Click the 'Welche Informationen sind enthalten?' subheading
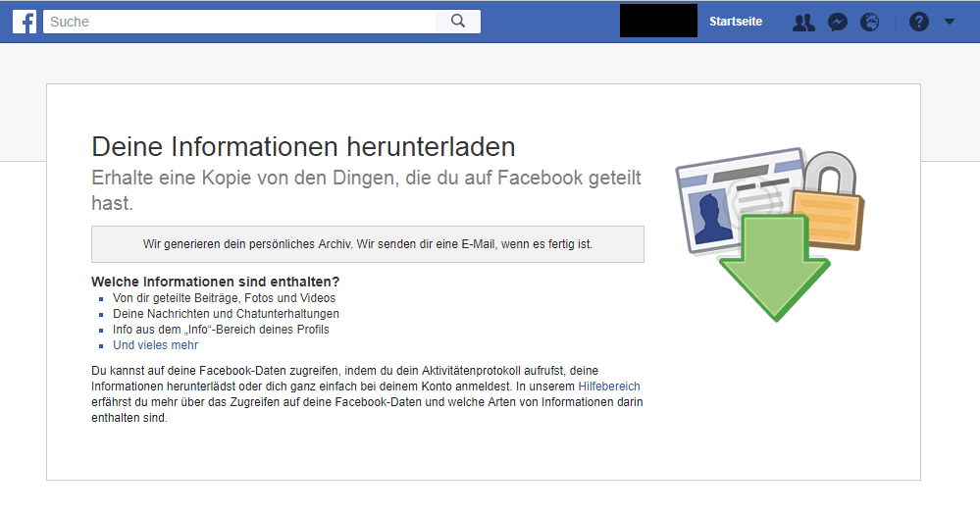 (215, 282)
